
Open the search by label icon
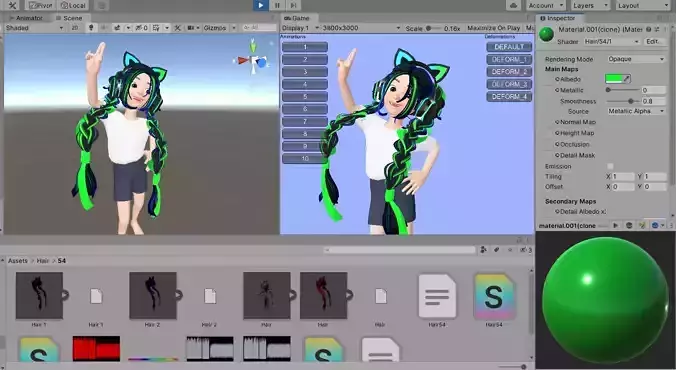496,250
